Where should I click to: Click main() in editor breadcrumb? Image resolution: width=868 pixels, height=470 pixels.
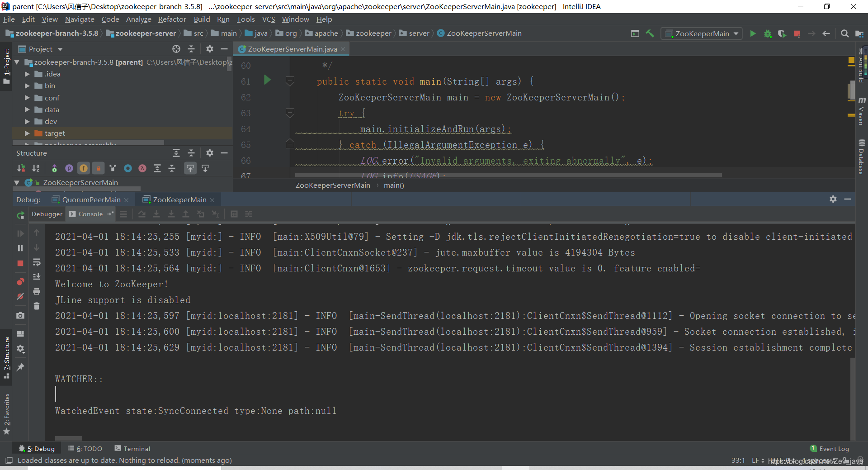[x=394, y=185]
